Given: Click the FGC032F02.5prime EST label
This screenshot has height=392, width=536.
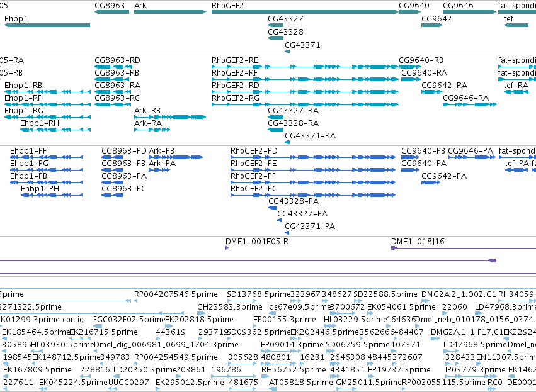Looking at the screenshot, I should click(129, 320).
